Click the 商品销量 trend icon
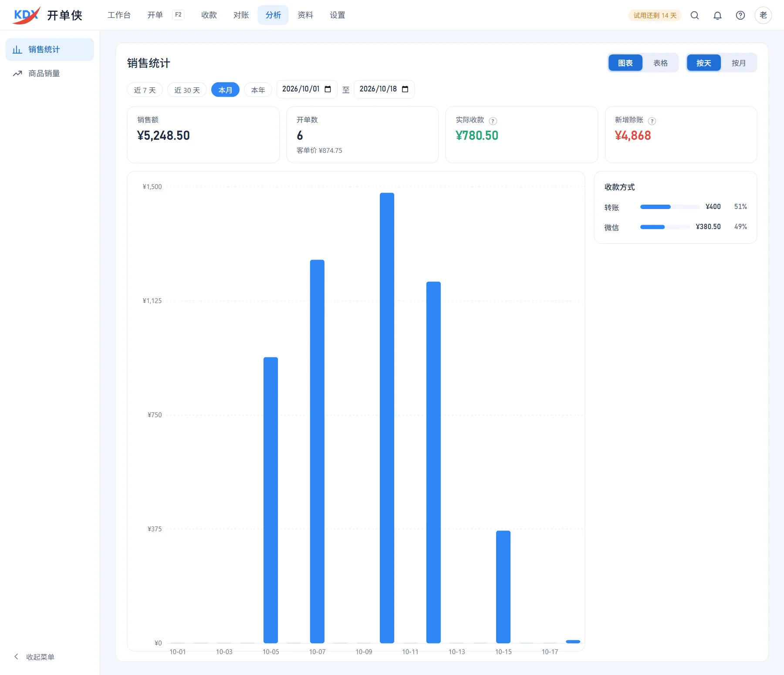Viewport: 784px width, 675px height. tap(17, 73)
